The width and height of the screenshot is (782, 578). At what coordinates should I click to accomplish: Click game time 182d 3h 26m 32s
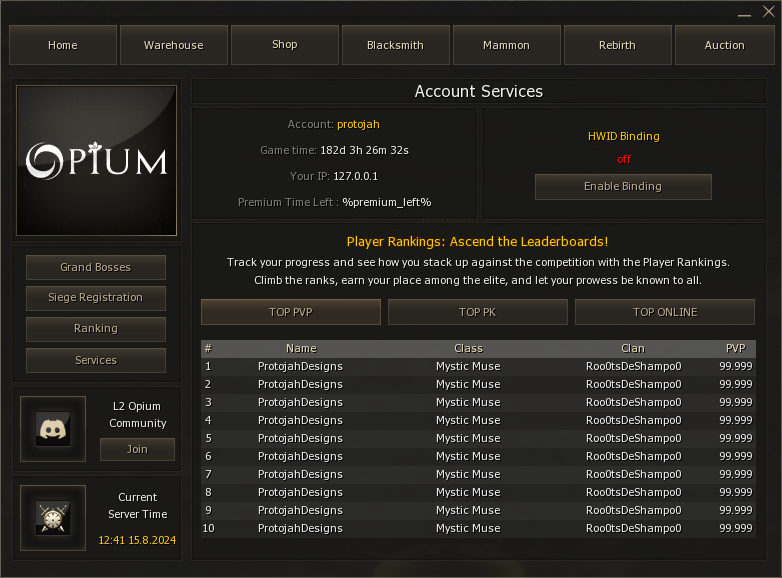click(x=365, y=150)
